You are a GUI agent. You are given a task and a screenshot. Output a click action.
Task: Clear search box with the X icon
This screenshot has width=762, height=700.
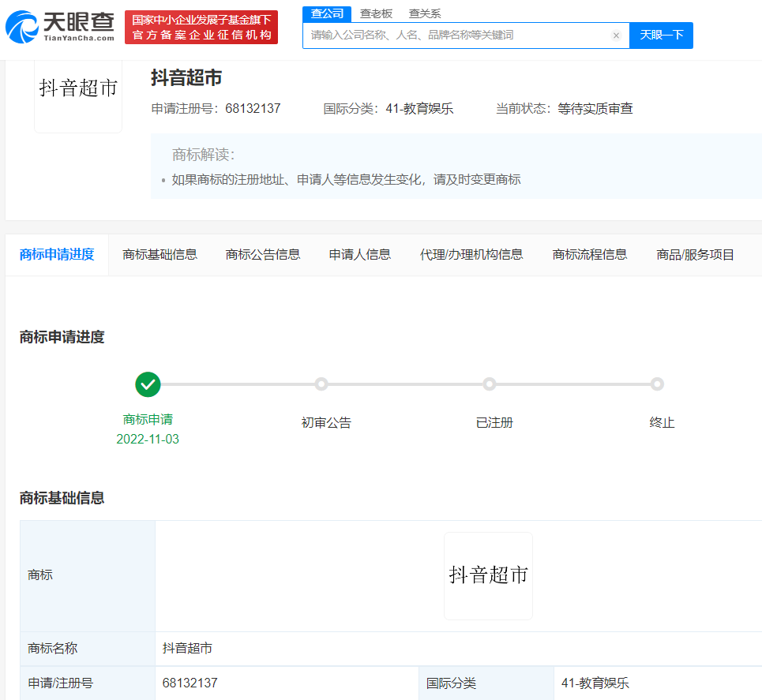pos(616,36)
